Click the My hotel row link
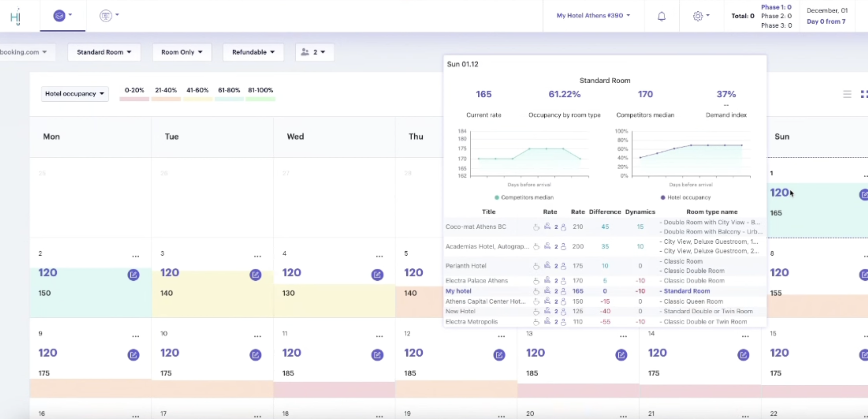 (458, 291)
